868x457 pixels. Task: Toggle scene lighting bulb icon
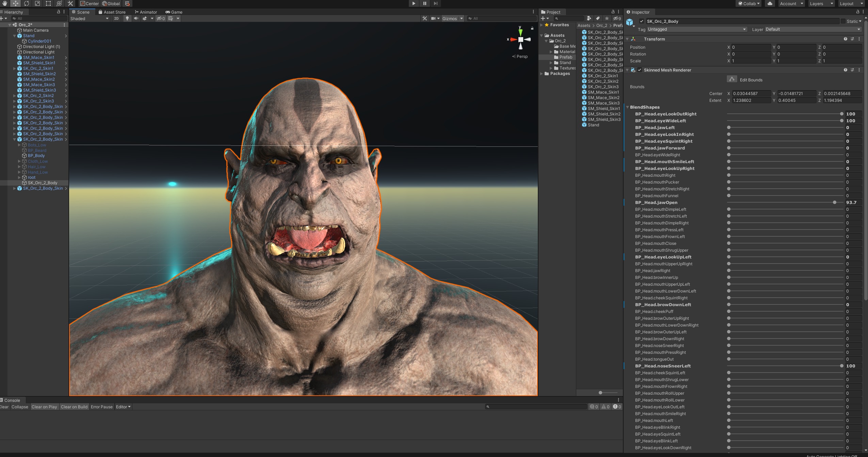point(127,18)
